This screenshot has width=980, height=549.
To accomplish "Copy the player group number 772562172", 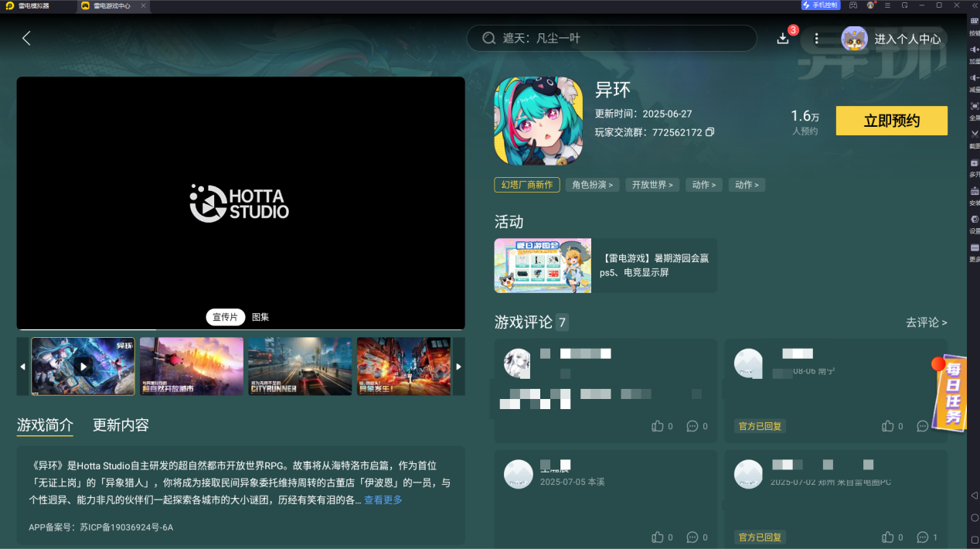I will pos(709,132).
